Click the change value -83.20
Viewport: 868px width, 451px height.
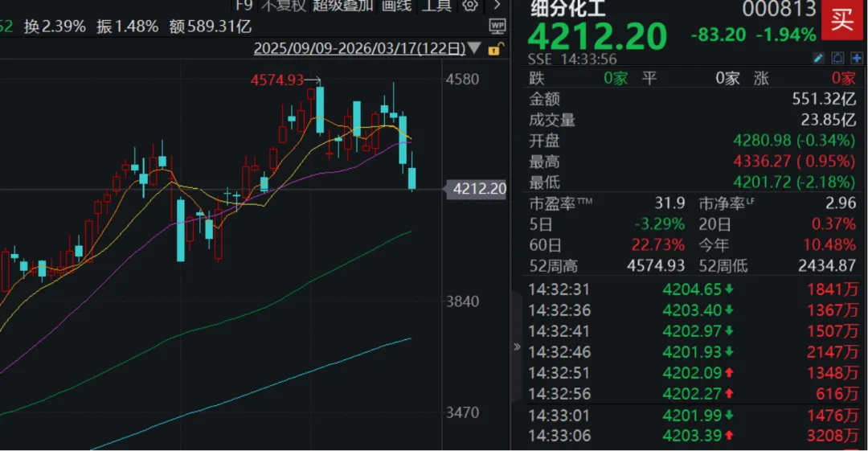click(719, 35)
